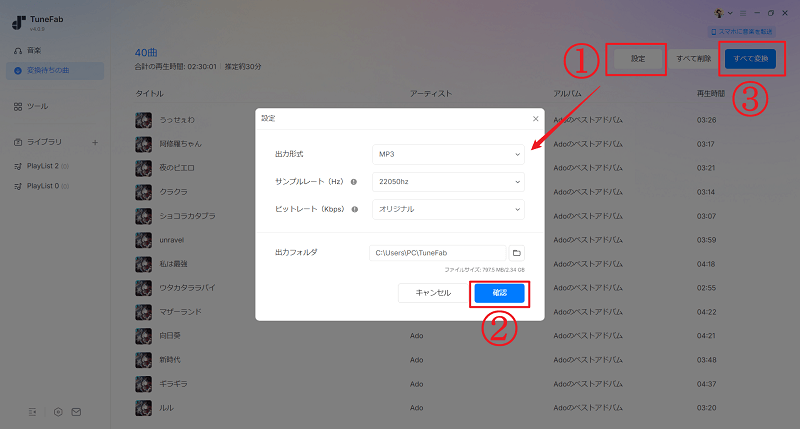Open PlayList 0 in the sidebar
Image resolution: width=800 pixels, height=429 pixels.
click(41, 186)
